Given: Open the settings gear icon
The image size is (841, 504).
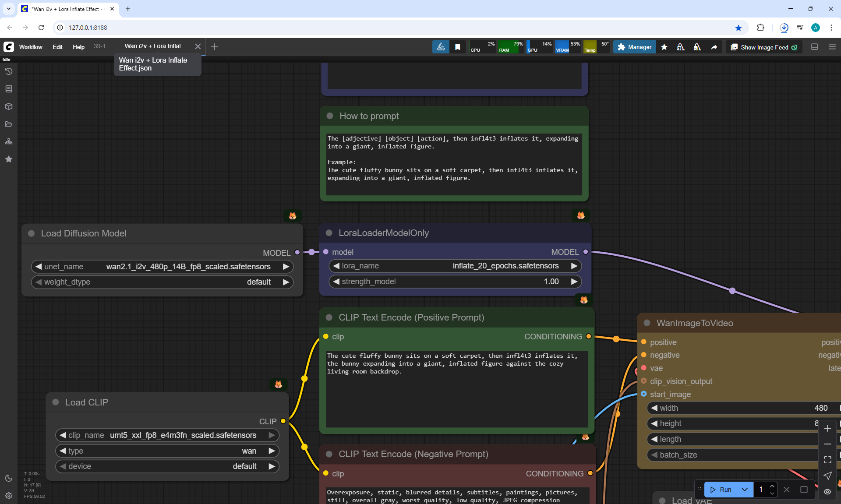Looking at the screenshot, I should tap(9, 496).
